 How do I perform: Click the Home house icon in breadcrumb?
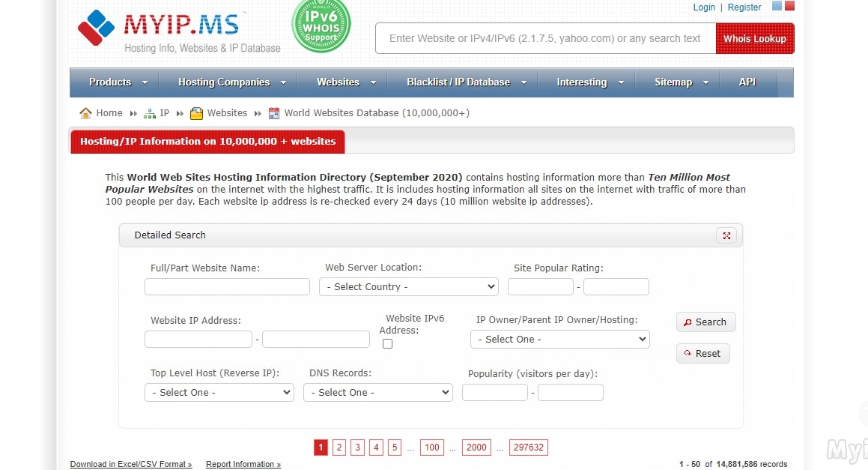tap(86, 113)
